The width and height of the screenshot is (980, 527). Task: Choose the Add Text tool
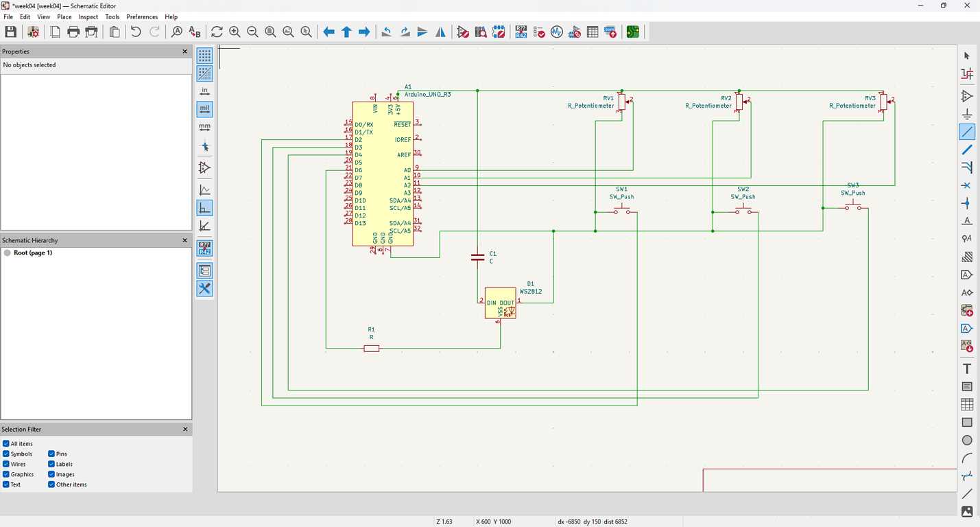tap(967, 369)
